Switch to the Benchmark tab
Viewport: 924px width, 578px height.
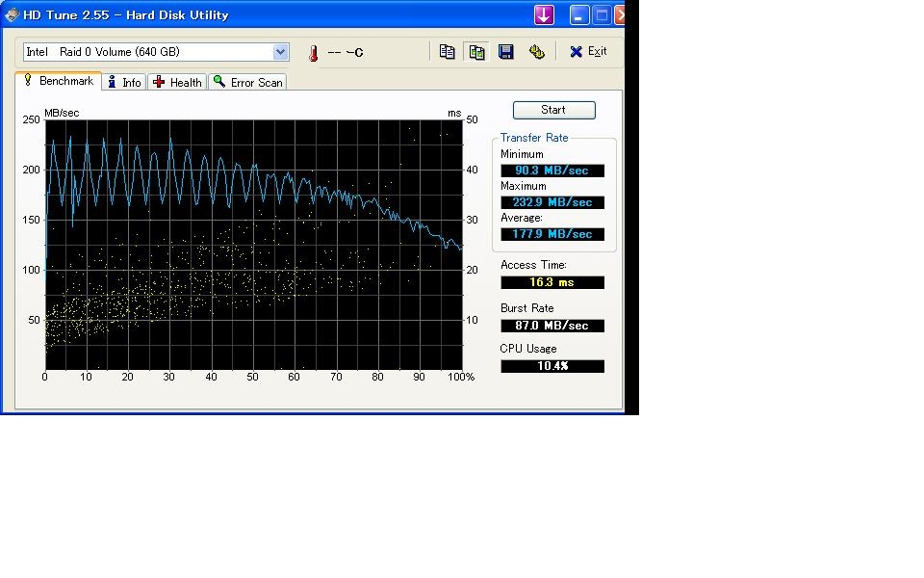[x=59, y=81]
